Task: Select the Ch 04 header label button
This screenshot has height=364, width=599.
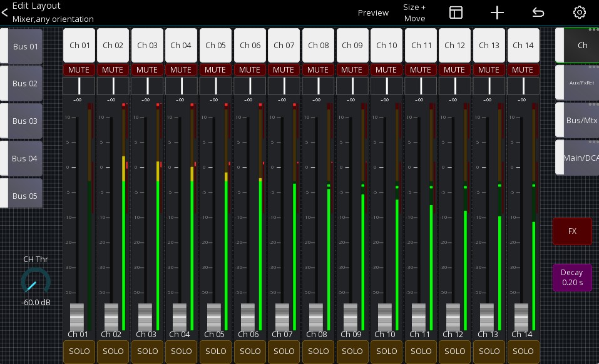Action: pyautogui.click(x=182, y=45)
